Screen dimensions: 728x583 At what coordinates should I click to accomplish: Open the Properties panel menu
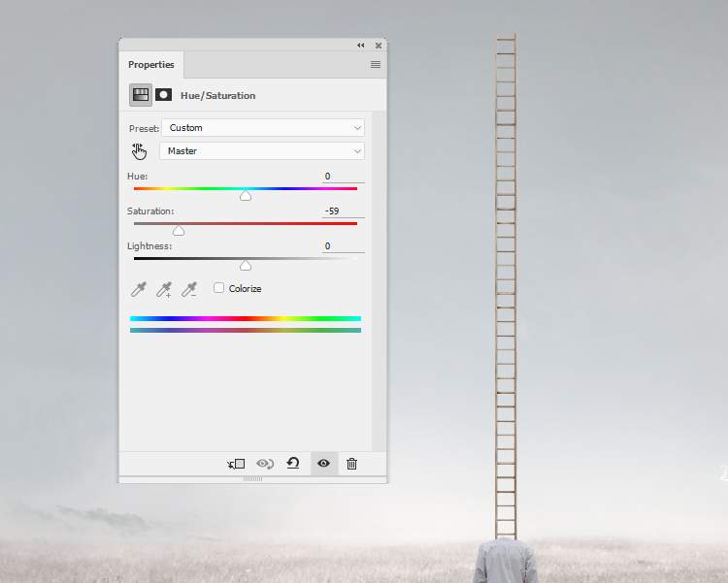pos(376,65)
